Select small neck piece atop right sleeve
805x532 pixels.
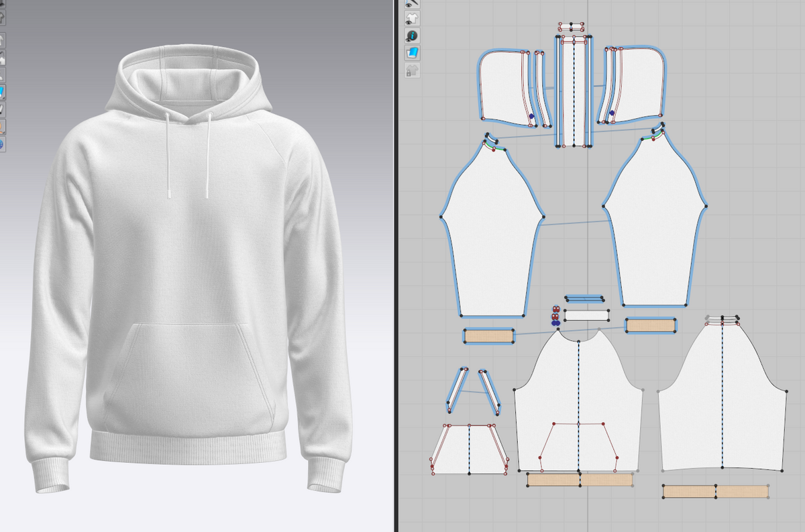pos(659,128)
